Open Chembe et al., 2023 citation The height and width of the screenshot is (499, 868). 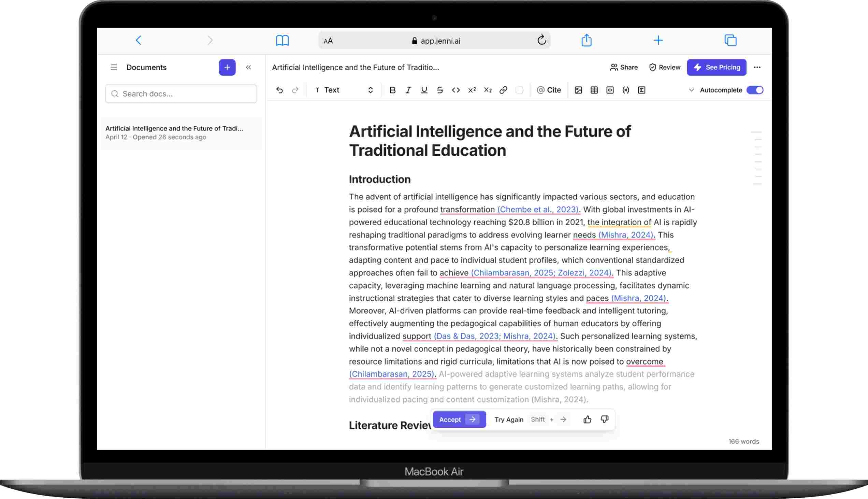[538, 210]
